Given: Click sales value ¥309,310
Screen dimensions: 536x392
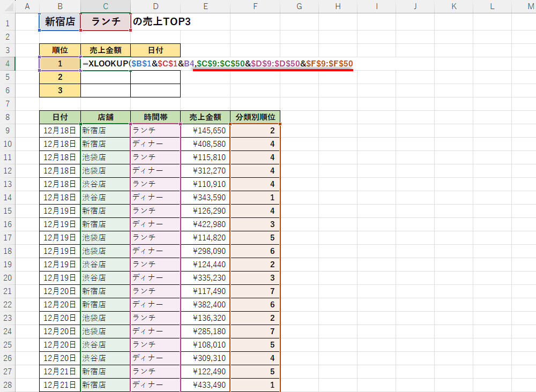Looking at the screenshot, I should tap(205, 358).
